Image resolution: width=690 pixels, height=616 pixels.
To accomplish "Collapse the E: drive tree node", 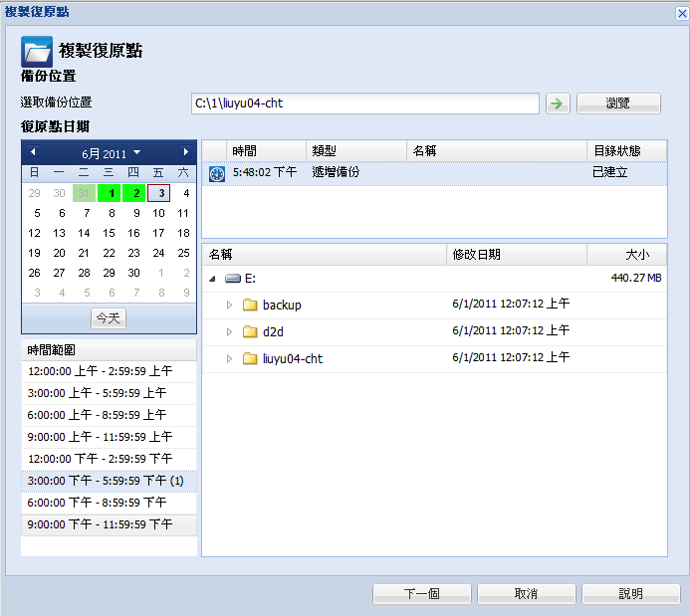I will tap(212, 279).
